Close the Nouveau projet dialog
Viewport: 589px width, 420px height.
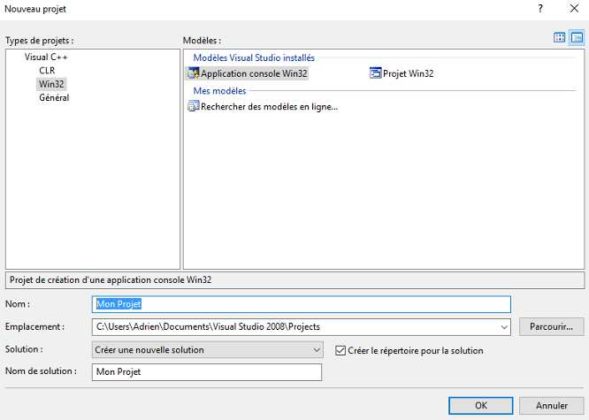[x=574, y=8]
